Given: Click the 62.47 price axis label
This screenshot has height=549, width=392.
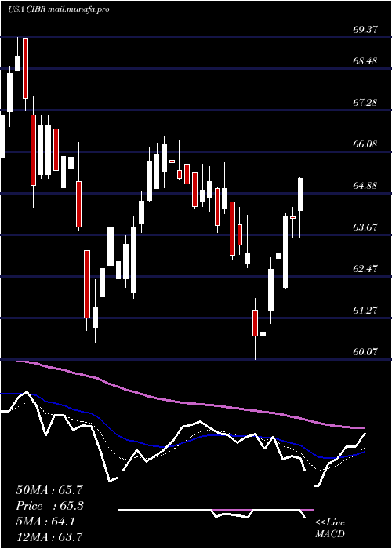Looking at the screenshot, I should pyautogui.click(x=365, y=269).
